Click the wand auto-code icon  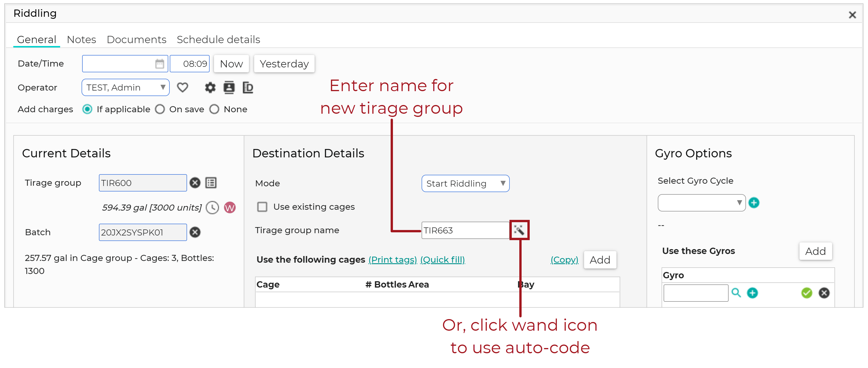point(519,230)
